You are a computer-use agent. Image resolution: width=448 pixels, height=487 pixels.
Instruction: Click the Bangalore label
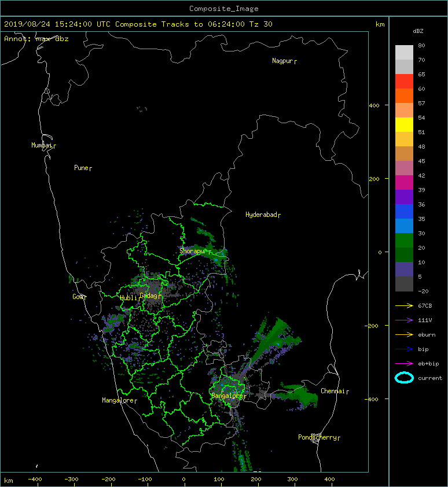tap(227, 396)
